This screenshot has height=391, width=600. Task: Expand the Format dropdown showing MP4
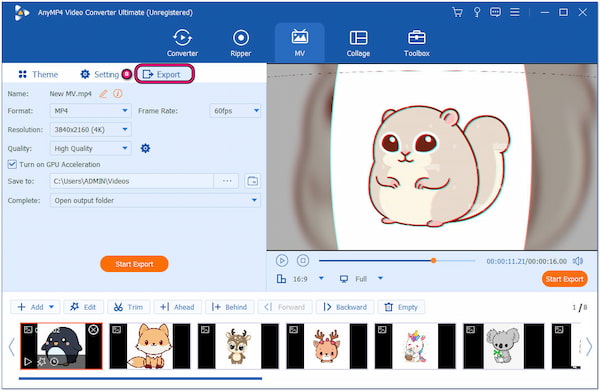(90, 111)
